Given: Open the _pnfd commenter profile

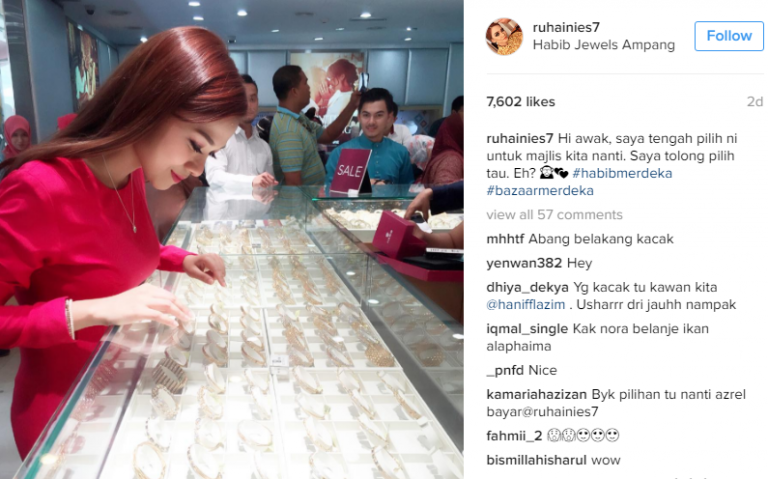Looking at the screenshot, I should [505, 370].
